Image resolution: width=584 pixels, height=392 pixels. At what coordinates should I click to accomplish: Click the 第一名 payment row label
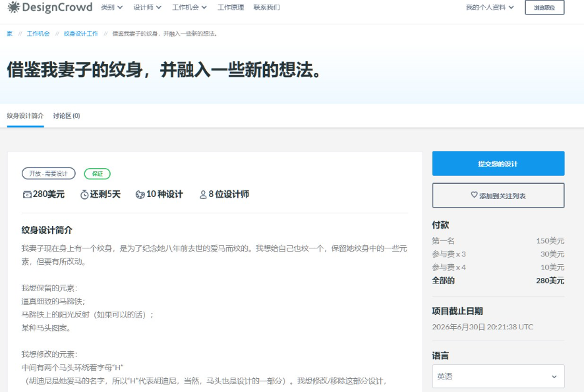click(x=443, y=241)
